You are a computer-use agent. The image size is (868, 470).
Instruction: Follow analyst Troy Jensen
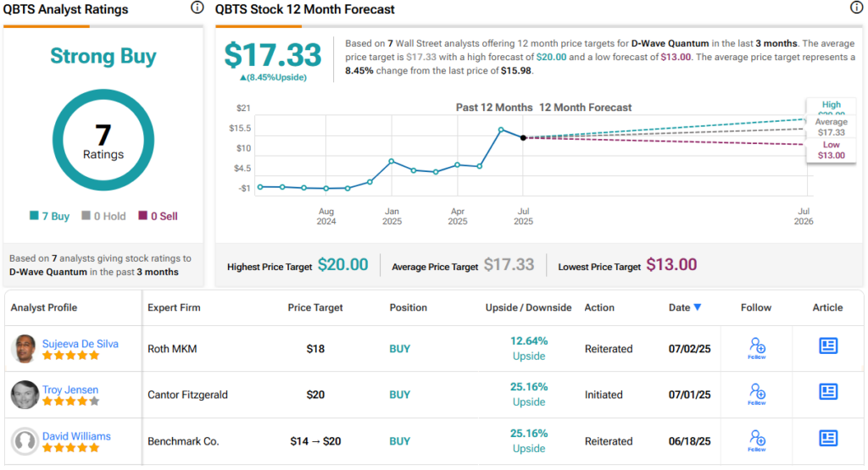point(757,395)
